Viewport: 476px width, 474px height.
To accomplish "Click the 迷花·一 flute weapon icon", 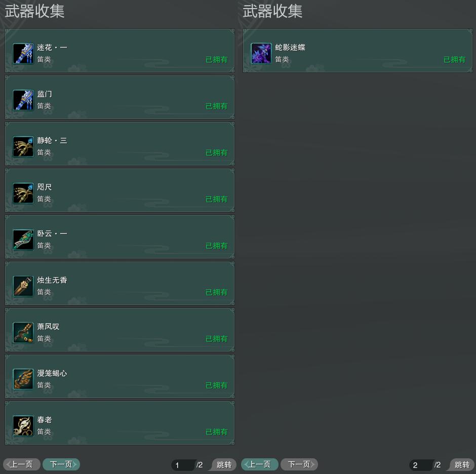I will [x=23, y=54].
